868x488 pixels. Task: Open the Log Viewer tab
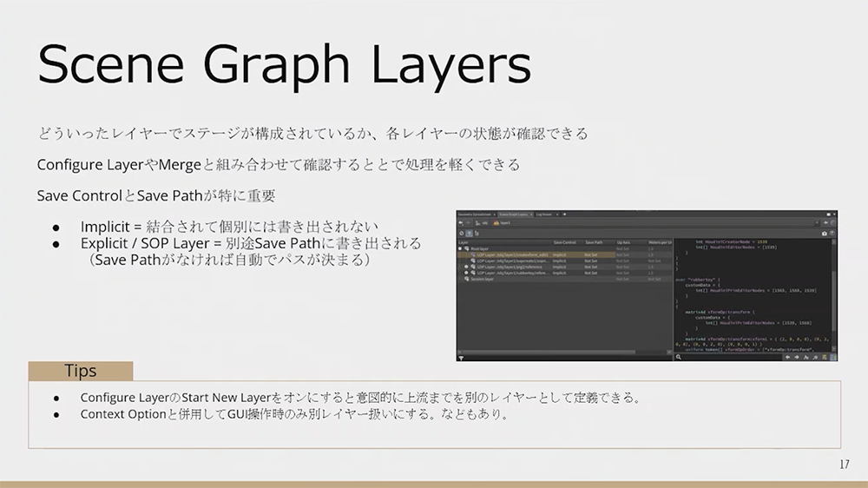[x=542, y=213]
